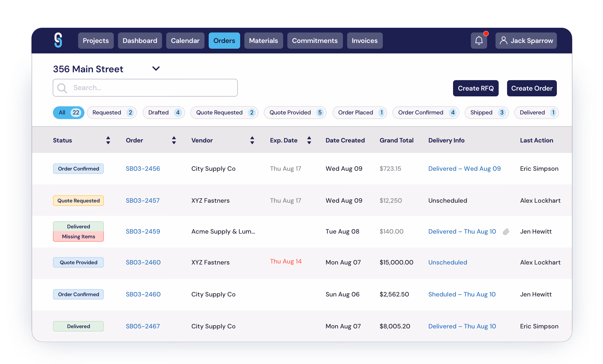Select the Shipped filter chip
This screenshot has height=364, width=603.
pos(486,113)
